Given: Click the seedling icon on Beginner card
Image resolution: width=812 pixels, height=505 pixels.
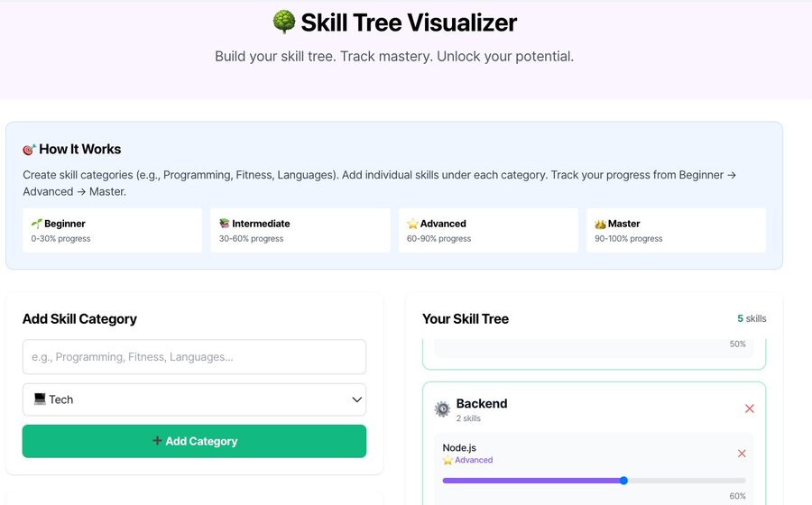Looking at the screenshot, I should 36,224.
